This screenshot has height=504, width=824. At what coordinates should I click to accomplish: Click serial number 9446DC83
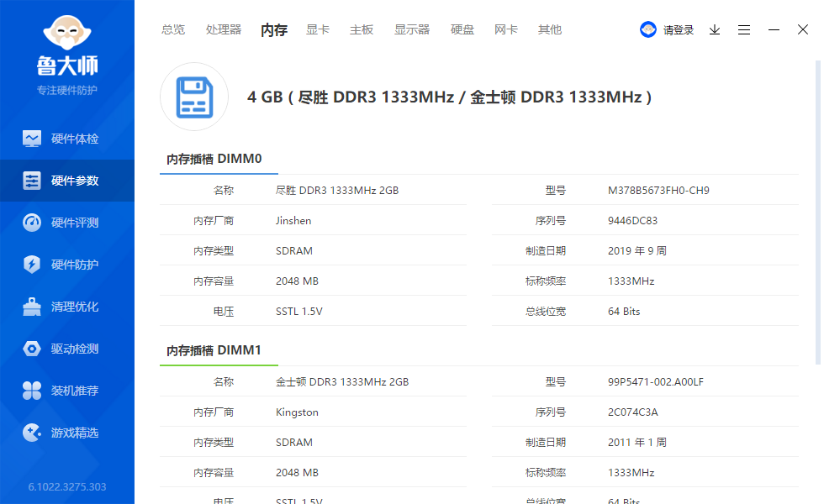632,221
